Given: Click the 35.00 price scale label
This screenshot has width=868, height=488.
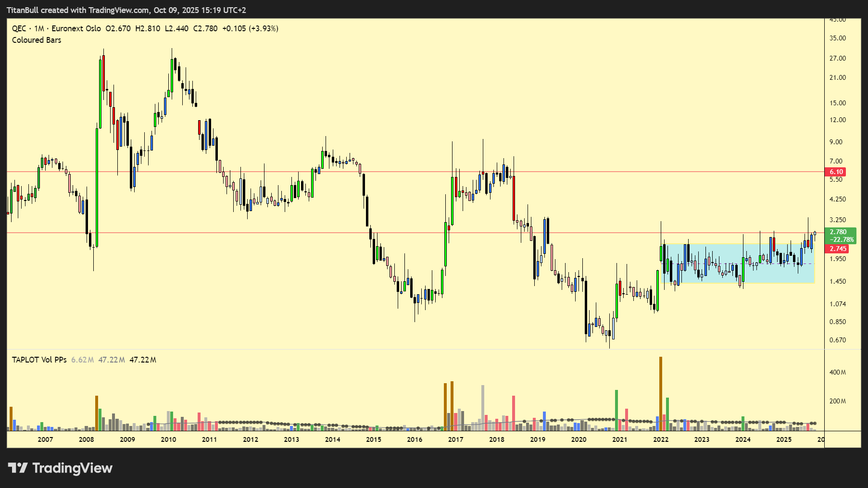Looking at the screenshot, I should (837, 38).
